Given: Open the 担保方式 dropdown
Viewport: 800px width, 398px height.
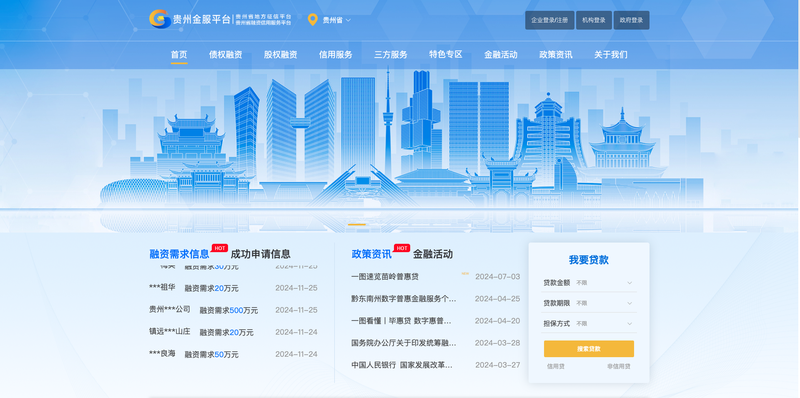Looking at the screenshot, I should (588, 324).
